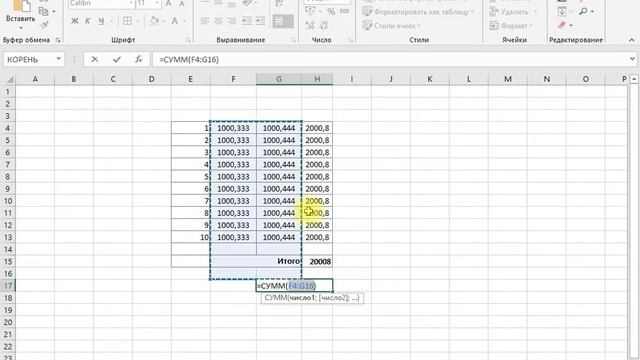Click the 2000,8 value in row 4
This screenshot has width=640, height=360.
click(317, 128)
